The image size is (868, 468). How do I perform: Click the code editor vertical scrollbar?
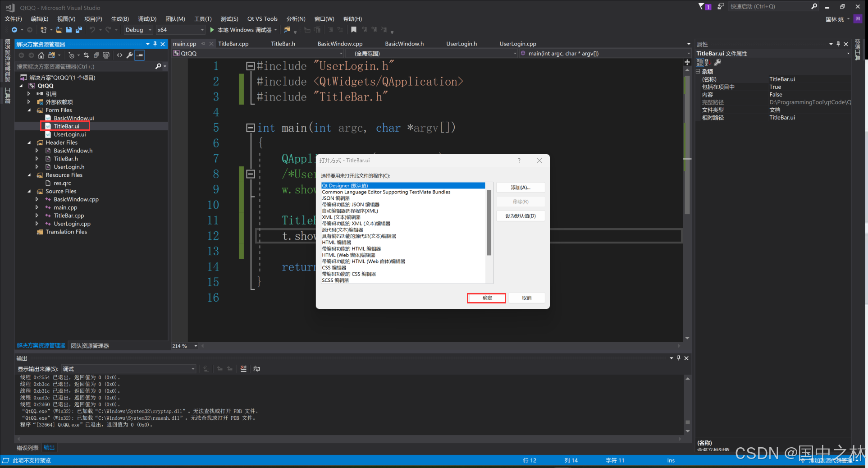(x=687, y=144)
